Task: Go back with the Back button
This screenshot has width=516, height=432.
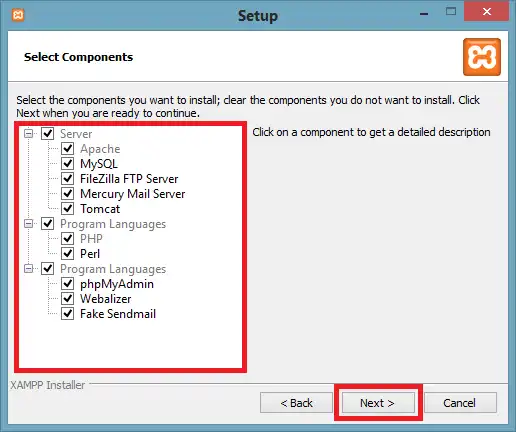Action: pyautogui.click(x=296, y=403)
